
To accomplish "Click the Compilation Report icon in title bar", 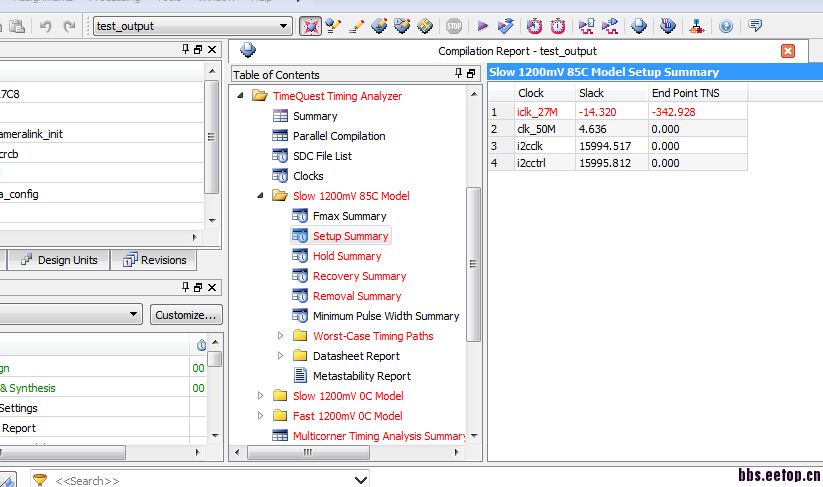I will click(x=248, y=50).
